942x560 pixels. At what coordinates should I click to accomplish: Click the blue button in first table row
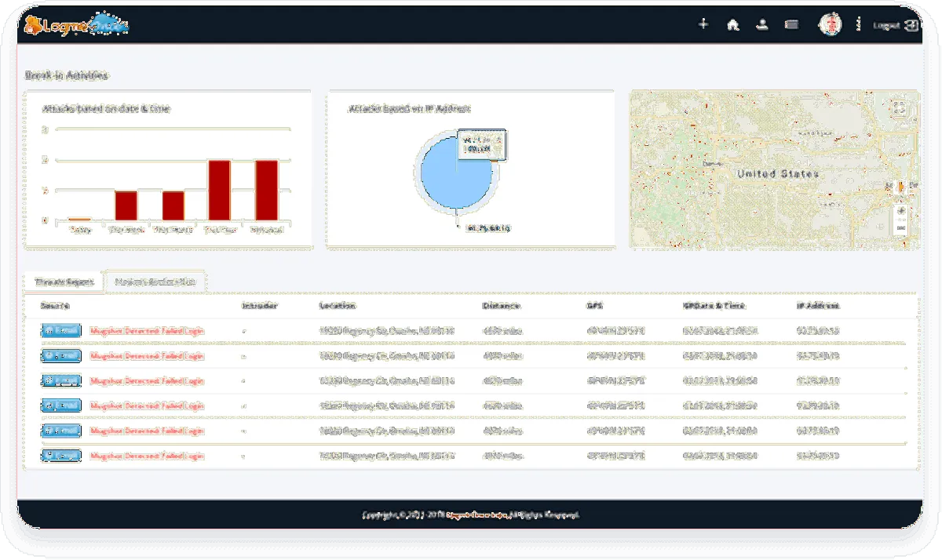click(61, 331)
